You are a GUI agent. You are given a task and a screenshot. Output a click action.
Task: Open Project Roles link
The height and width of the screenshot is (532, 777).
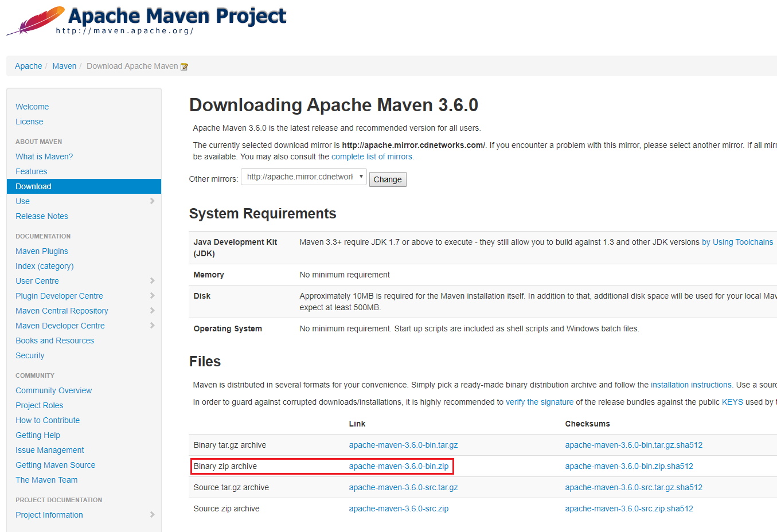coord(40,405)
